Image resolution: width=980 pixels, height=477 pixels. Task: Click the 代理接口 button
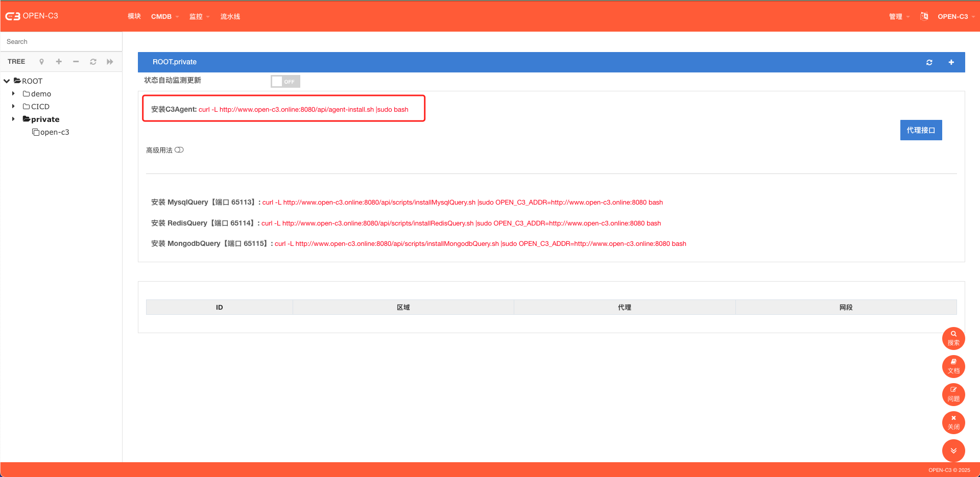[920, 130]
